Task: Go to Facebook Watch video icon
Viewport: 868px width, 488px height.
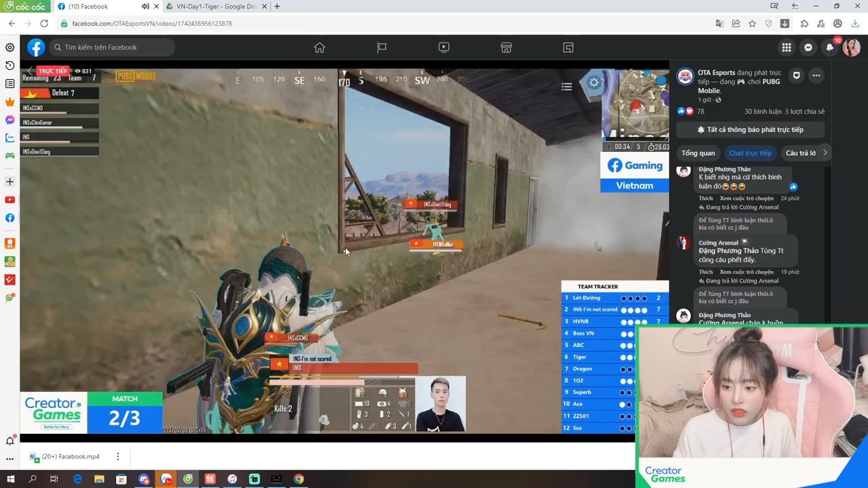Action: [x=444, y=47]
